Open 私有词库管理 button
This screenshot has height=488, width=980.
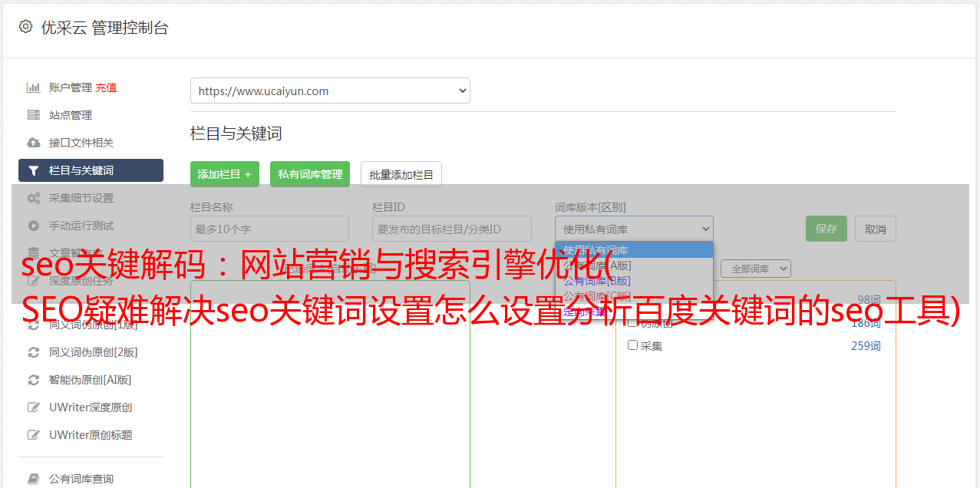click(310, 174)
